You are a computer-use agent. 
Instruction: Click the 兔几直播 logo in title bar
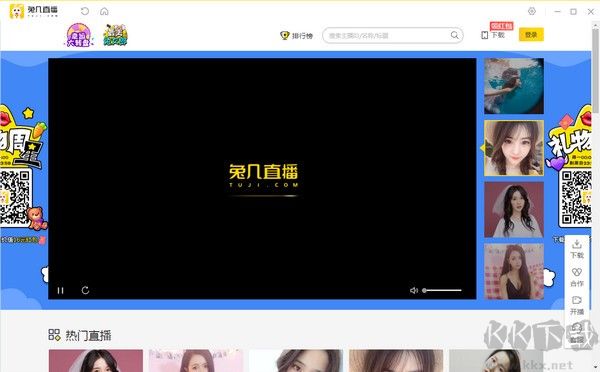34,11
